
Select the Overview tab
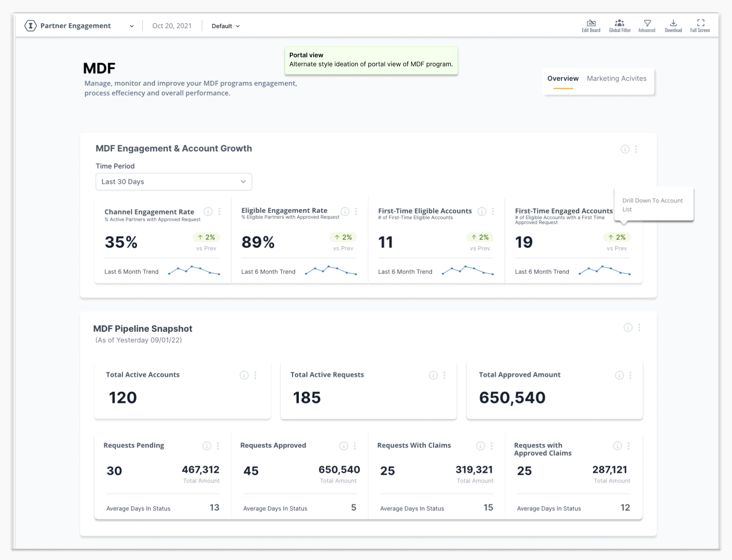[x=563, y=78]
